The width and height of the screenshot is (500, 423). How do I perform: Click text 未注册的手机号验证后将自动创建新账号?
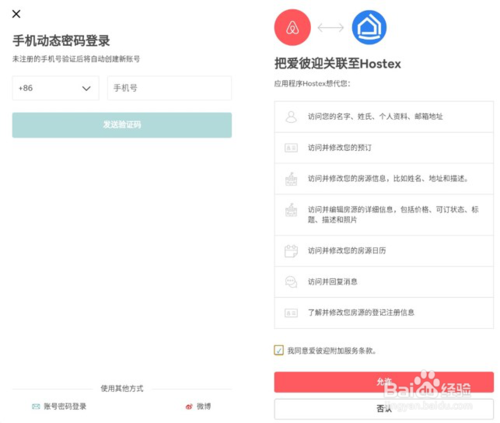click(x=76, y=59)
